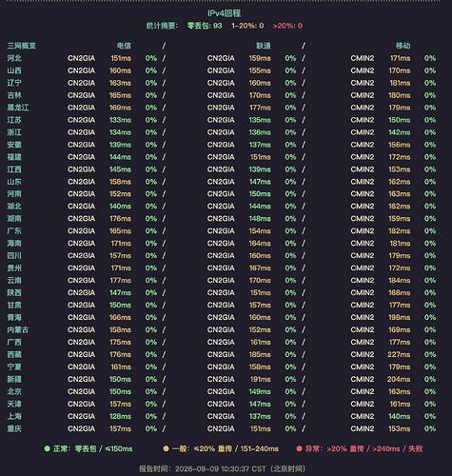
Task: Select the '广东' province name
Action: coord(14,231)
